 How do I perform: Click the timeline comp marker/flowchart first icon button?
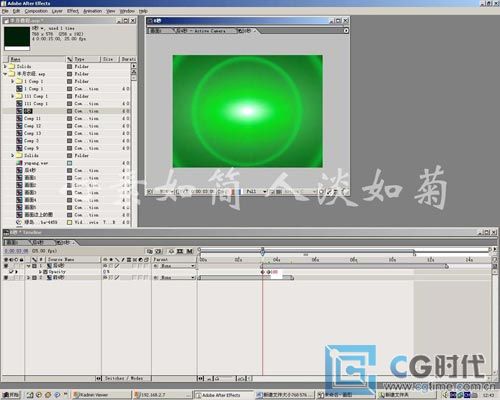point(150,251)
